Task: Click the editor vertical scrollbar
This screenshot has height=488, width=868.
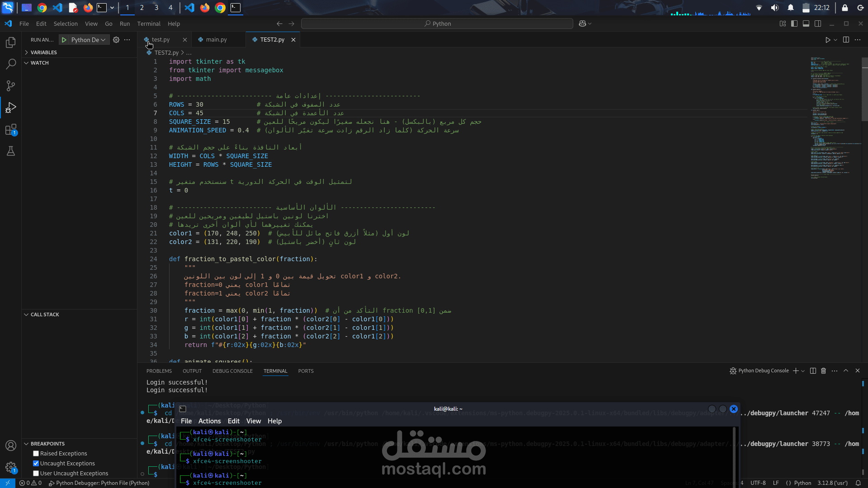Action: [865, 90]
